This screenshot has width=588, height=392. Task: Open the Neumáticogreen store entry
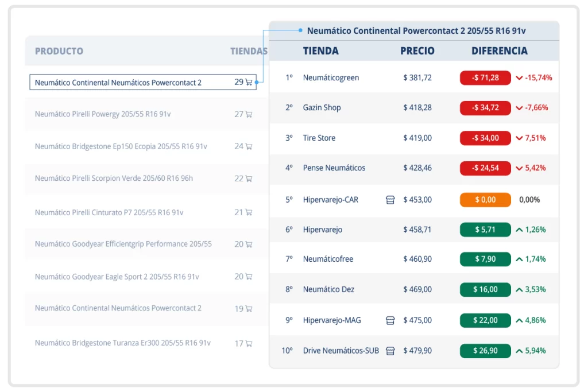point(331,77)
